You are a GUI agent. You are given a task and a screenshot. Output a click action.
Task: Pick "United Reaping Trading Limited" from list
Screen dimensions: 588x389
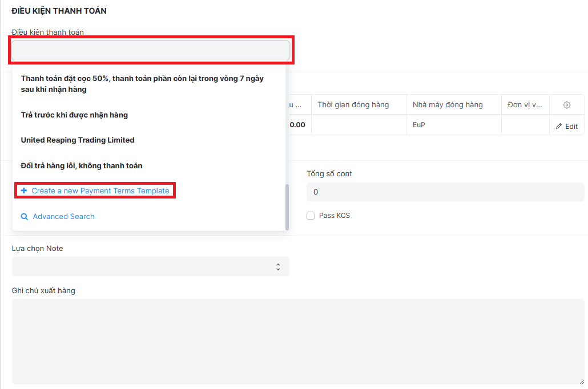coord(78,140)
